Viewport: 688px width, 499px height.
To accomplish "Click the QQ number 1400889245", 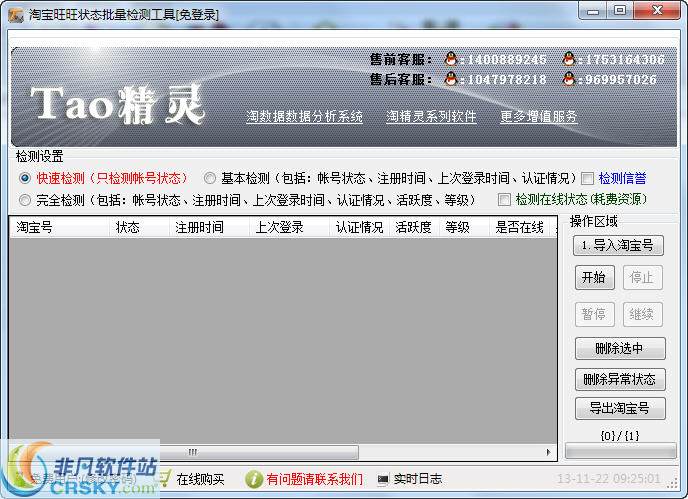I will pyautogui.click(x=507, y=59).
